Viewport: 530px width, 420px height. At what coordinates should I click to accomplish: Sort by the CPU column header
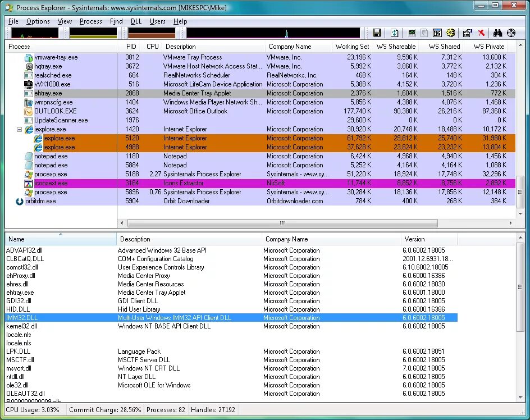coord(151,47)
